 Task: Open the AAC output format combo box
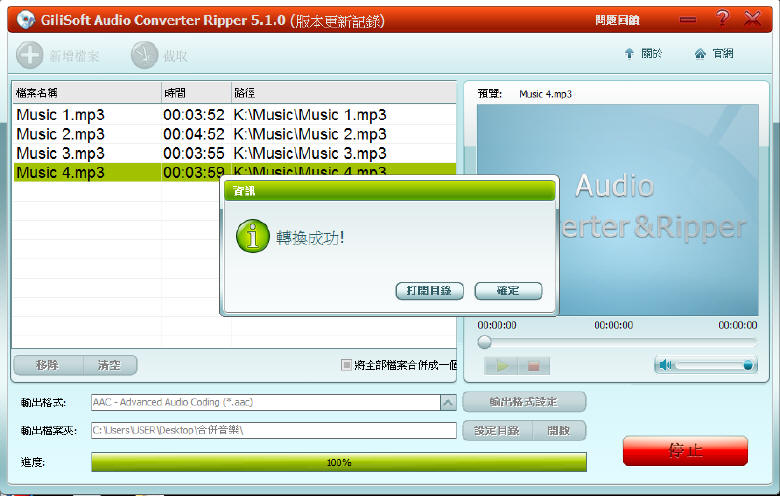pos(265,402)
